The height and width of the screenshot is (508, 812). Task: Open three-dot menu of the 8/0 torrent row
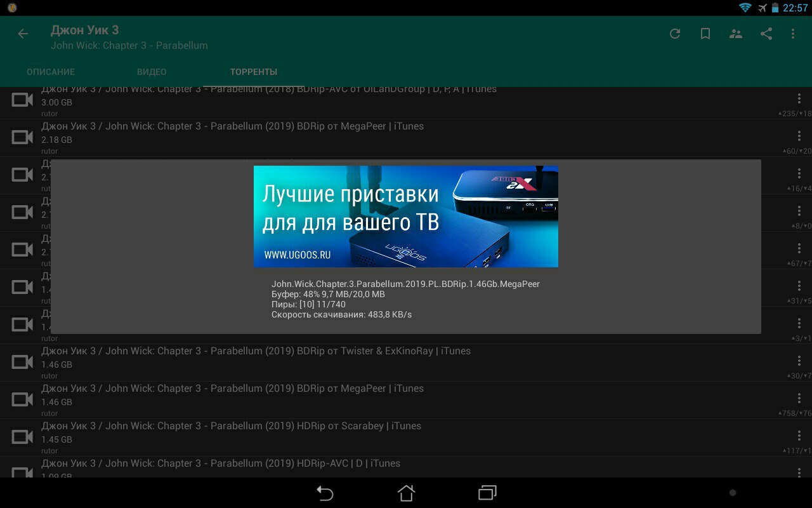coord(799,211)
